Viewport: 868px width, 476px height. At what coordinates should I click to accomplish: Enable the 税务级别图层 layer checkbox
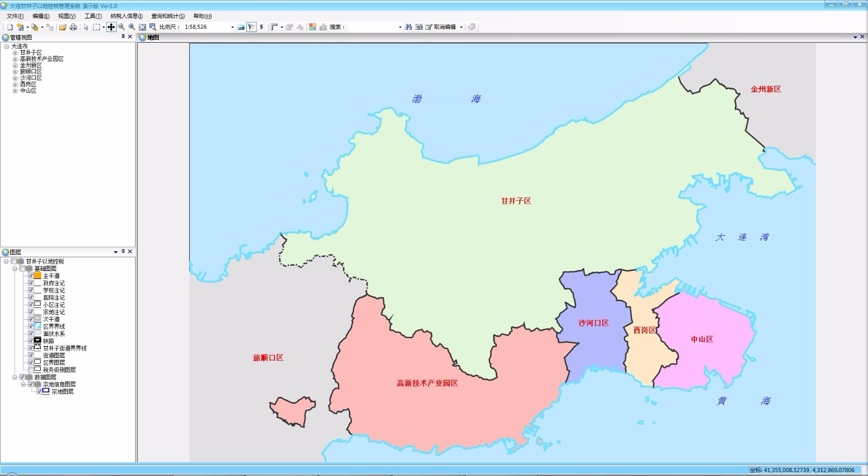pyautogui.click(x=31, y=370)
